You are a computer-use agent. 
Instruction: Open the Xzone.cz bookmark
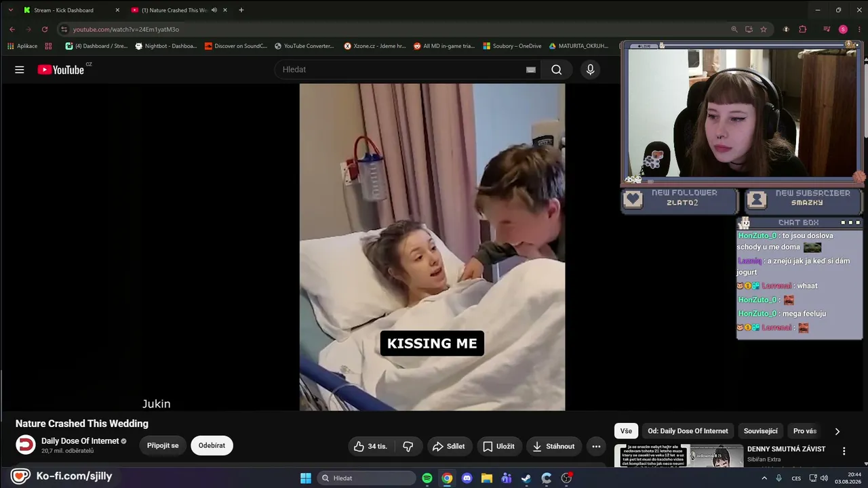pos(375,46)
